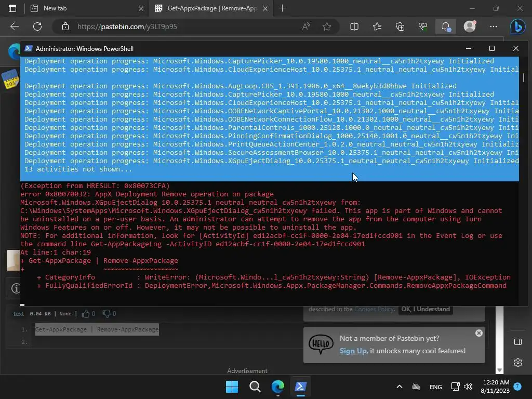This screenshot has height=399, width=532.
Task: Open Edge sidebar settings gear
Action: (x=518, y=363)
